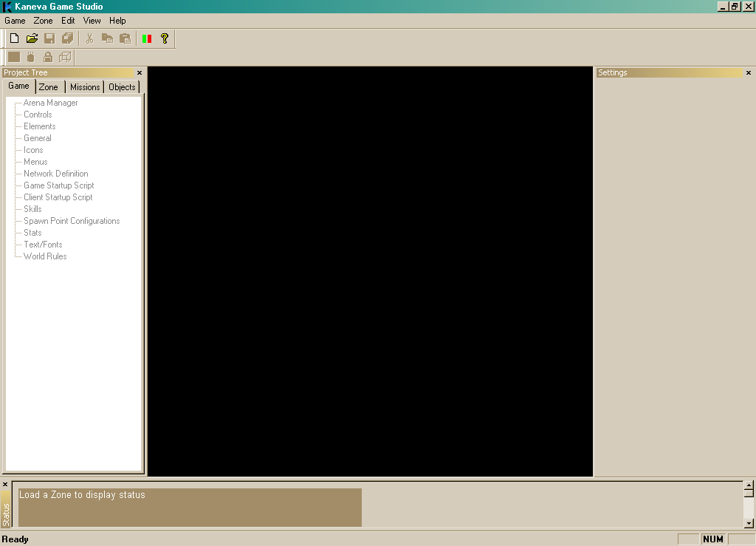
Task: Select Arena Manager in the tree
Action: click(51, 103)
